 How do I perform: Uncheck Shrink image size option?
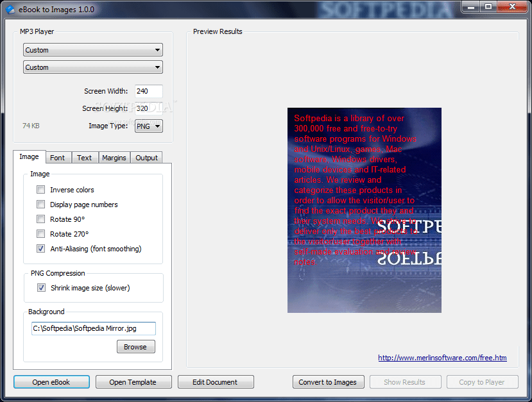point(41,288)
